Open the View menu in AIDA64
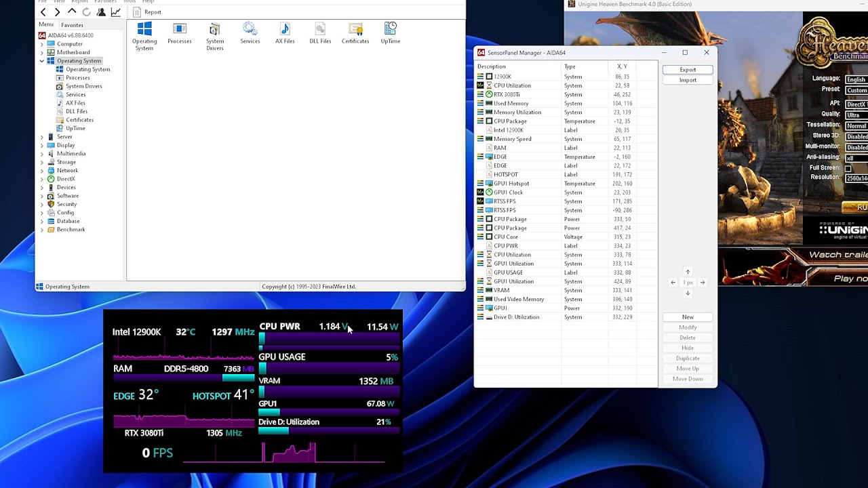868x488 pixels. 60,1
